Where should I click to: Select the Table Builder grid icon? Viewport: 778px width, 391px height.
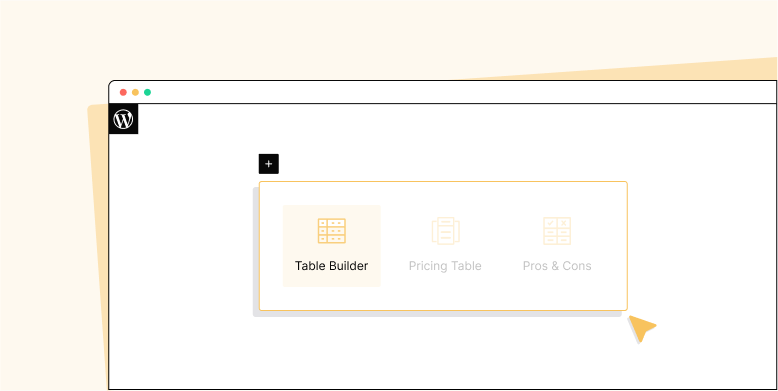coord(331,231)
